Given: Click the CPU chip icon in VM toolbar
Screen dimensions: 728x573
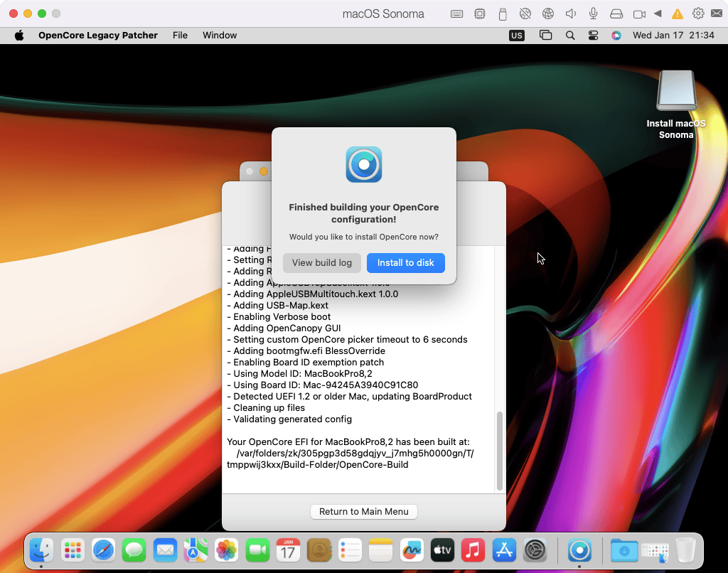Looking at the screenshot, I should tap(480, 14).
